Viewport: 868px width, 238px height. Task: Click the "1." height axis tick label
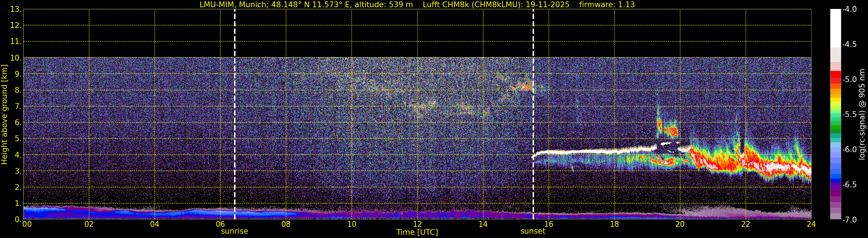tap(18, 204)
